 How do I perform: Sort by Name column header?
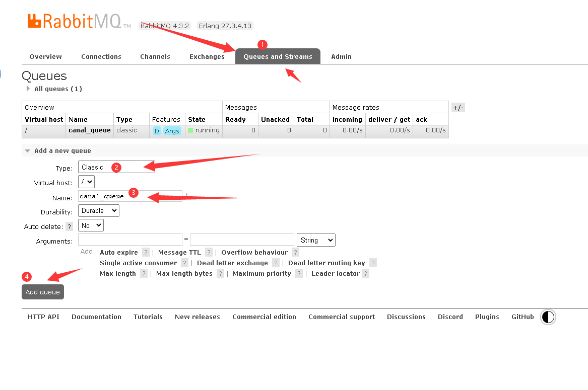[78, 119]
